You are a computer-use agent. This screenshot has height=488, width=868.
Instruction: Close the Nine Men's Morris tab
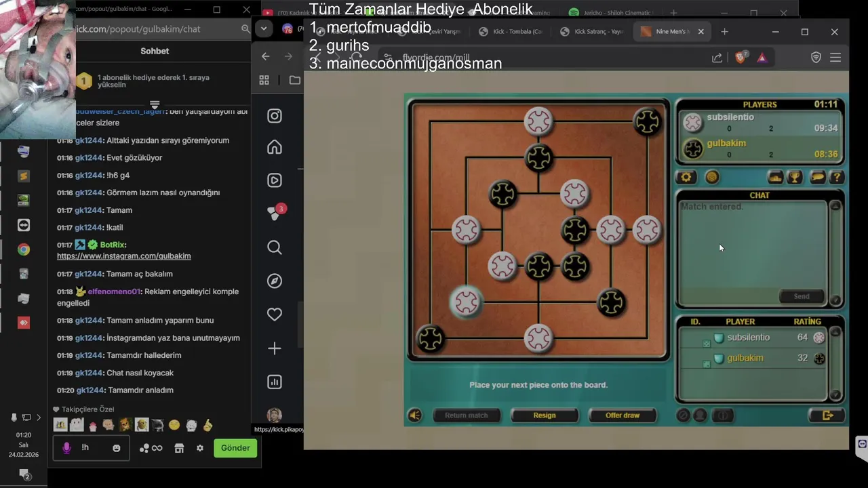(701, 32)
